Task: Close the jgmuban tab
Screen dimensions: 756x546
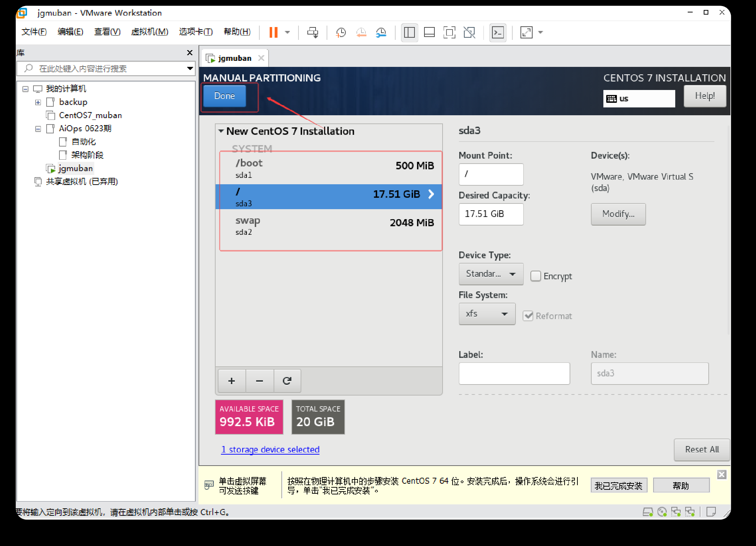Action: click(261, 58)
